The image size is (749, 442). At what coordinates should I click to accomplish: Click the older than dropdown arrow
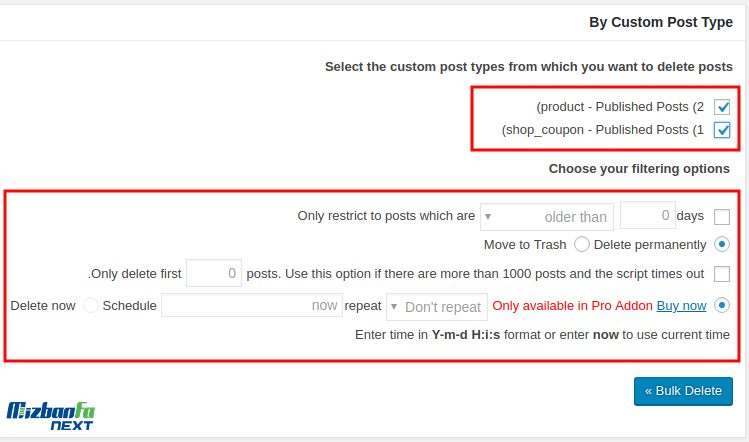(x=488, y=216)
